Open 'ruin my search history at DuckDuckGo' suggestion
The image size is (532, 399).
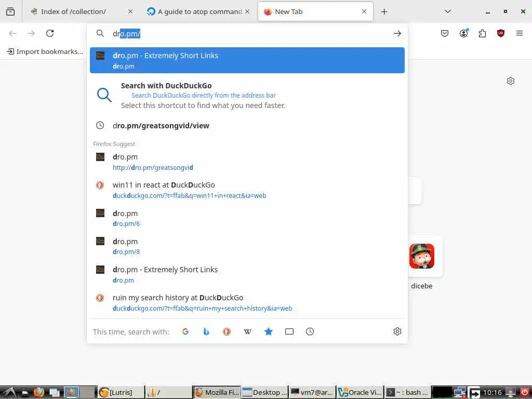(x=247, y=303)
